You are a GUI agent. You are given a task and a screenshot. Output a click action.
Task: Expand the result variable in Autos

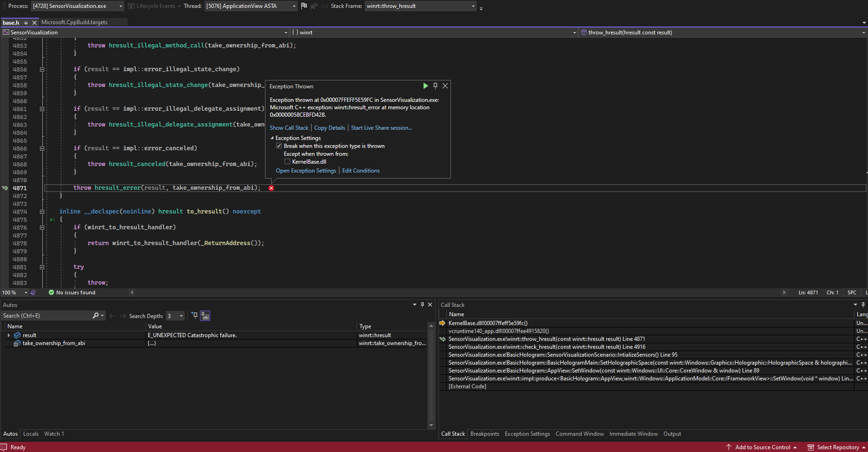[x=8, y=335]
